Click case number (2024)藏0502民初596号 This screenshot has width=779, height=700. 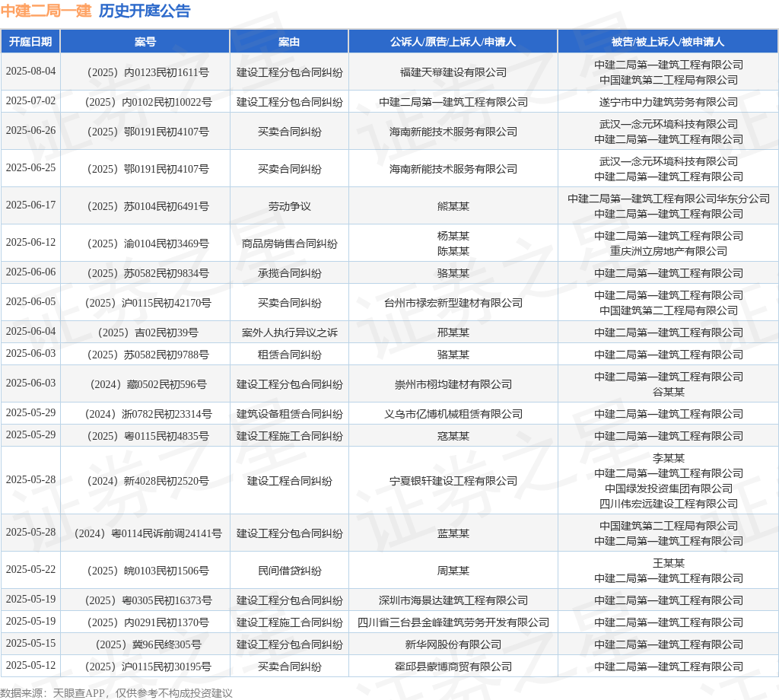148,384
